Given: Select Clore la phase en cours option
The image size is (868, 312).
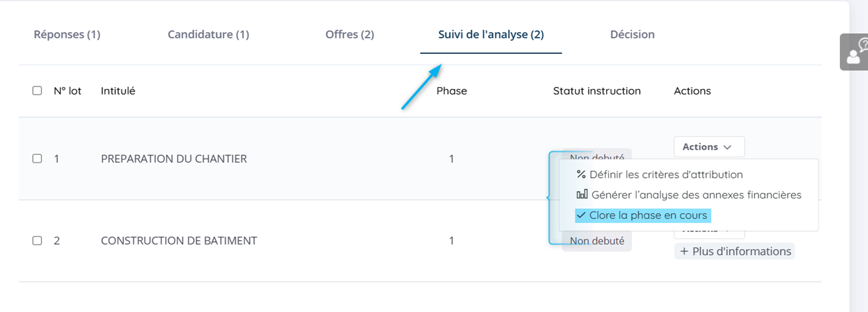Looking at the screenshot, I should 648,215.
